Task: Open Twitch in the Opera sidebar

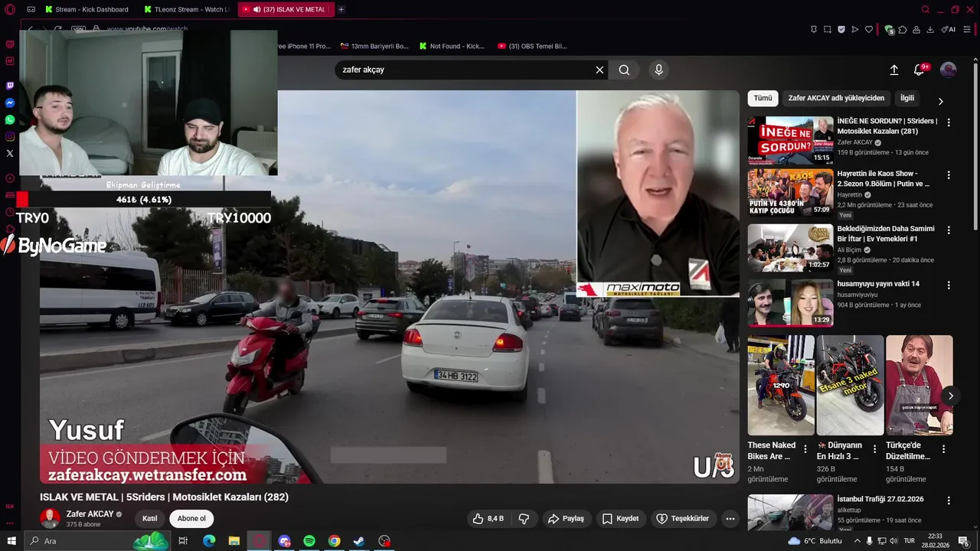Action: coord(10,86)
